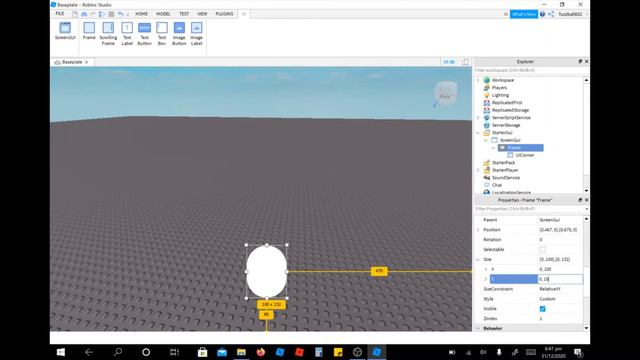The width and height of the screenshot is (640, 360).
Task: Insert a Scrolling Frame element
Action: [x=108, y=33]
